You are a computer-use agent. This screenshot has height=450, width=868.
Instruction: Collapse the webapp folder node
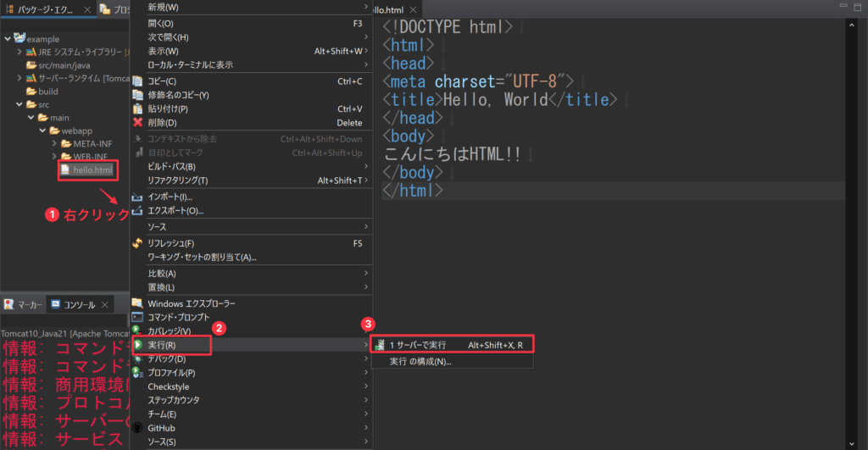pos(42,131)
